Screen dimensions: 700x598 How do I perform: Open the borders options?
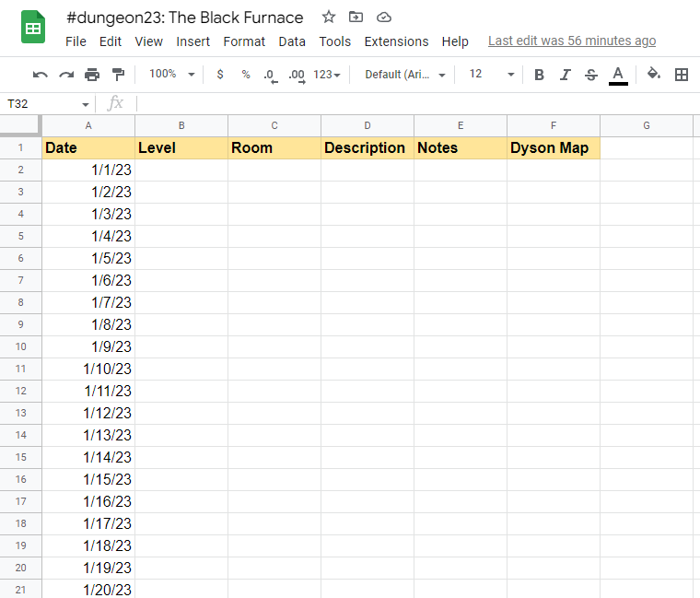(x=682, y=75)
